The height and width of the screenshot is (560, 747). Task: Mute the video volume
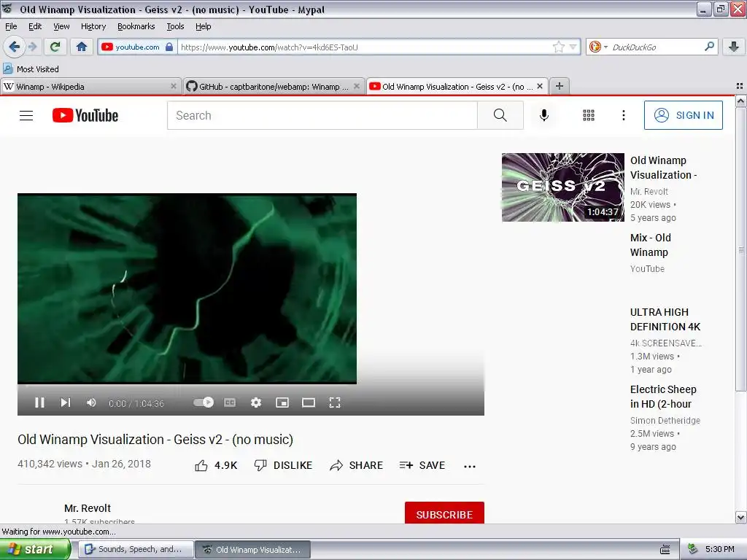coord(91,402)
